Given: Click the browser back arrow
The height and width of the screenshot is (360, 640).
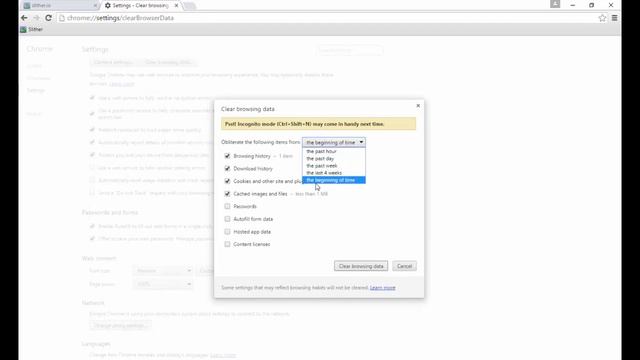Looking at the screenshot, I should [24, 18].
